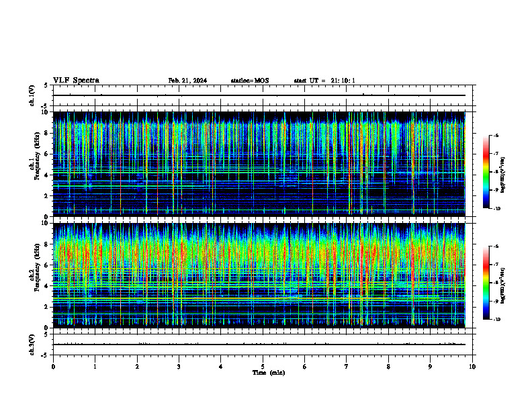532x411 pixels.
Task: Click the "-10" label on ch.1 colorbar
Action: tap(497, 209)
